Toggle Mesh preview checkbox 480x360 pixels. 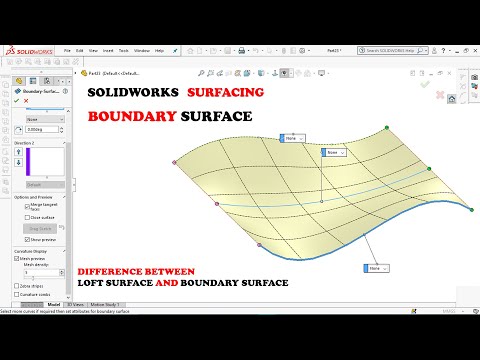pos(16,258)
